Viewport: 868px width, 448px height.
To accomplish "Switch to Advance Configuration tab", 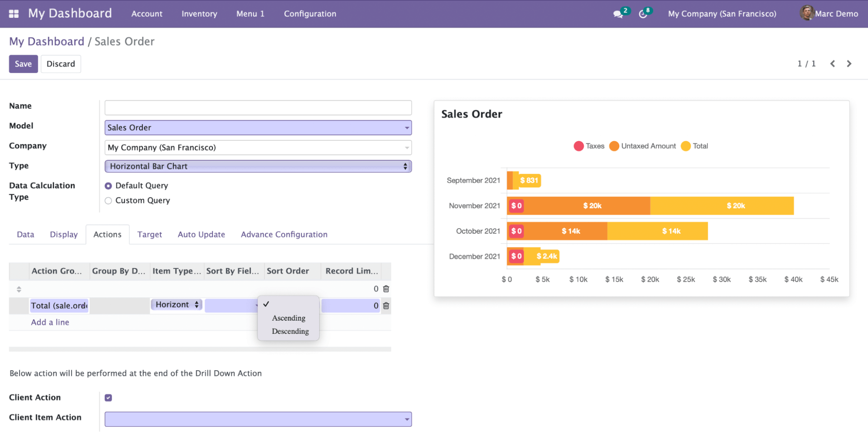I will [284, 235].
